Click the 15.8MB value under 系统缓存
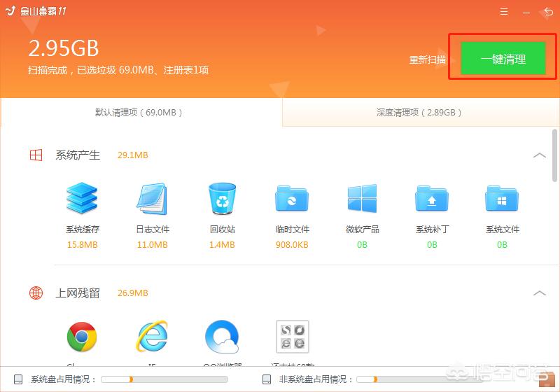This screenshot has width=560, height=392. coord(82,245)
